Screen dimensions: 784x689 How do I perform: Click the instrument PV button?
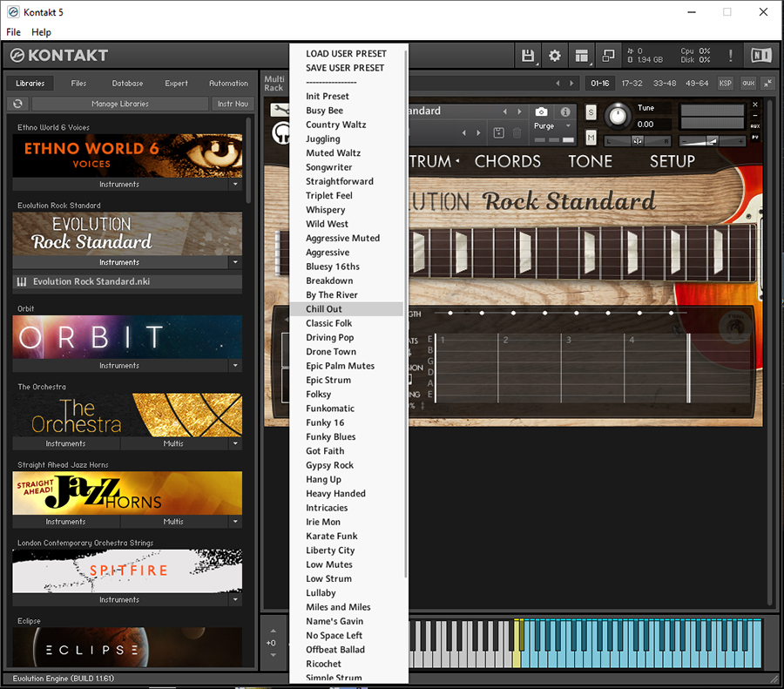coord(755,137)
